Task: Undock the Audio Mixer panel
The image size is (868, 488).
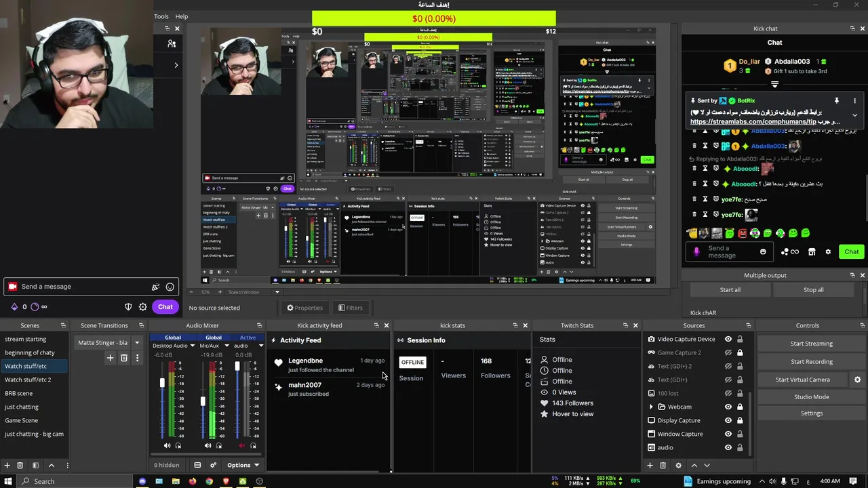Action: click(259, 325)
